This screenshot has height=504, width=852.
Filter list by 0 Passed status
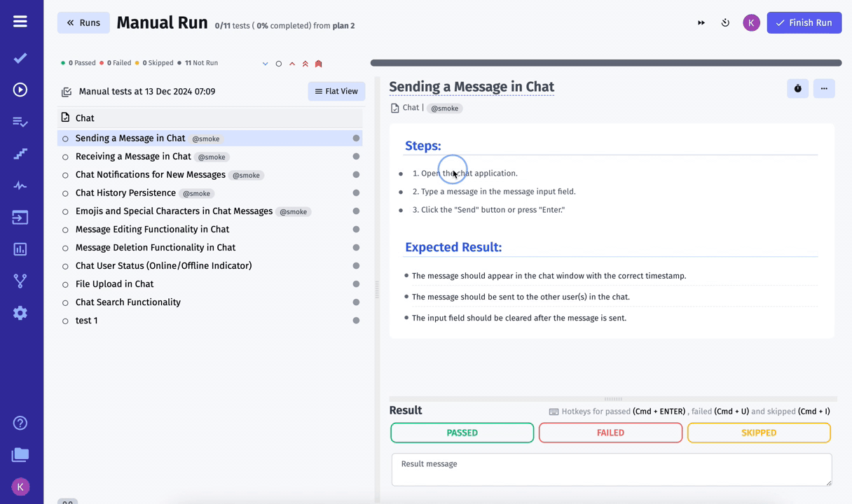point(78,63)
